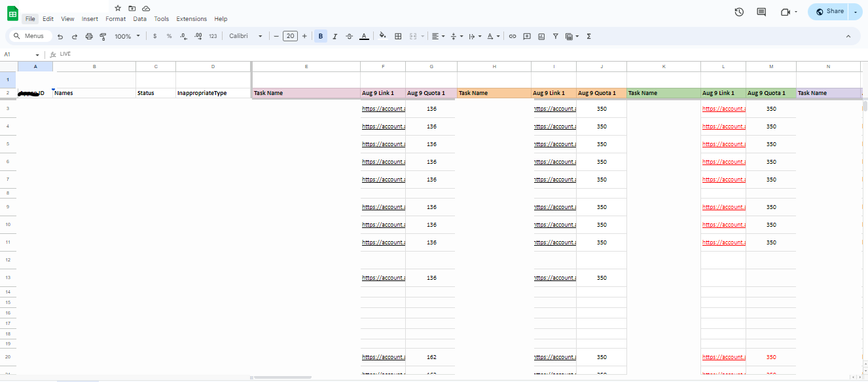Click the Name box showing A1
868x382 pixels.
click(22, 54)
